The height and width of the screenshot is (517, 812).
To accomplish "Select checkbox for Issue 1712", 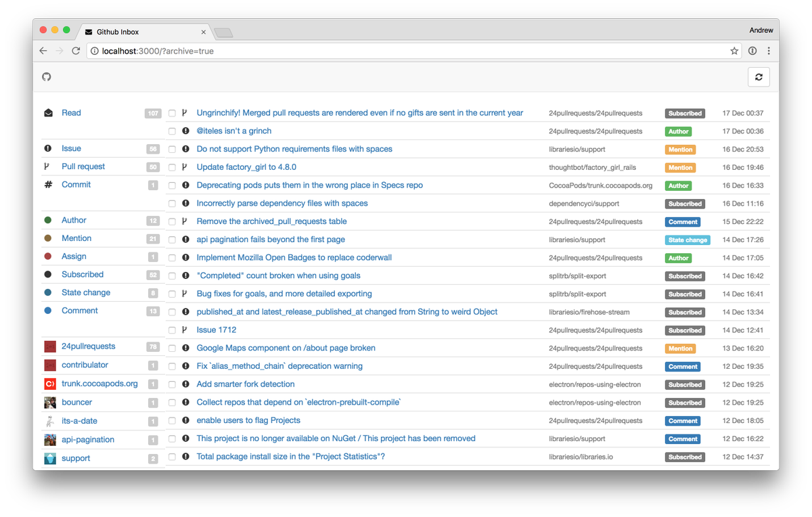I will [x=172, y=330].
